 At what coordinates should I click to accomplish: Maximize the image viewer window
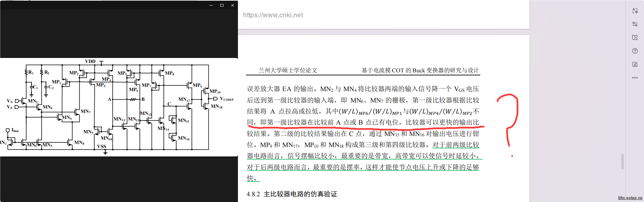(222, 5)
